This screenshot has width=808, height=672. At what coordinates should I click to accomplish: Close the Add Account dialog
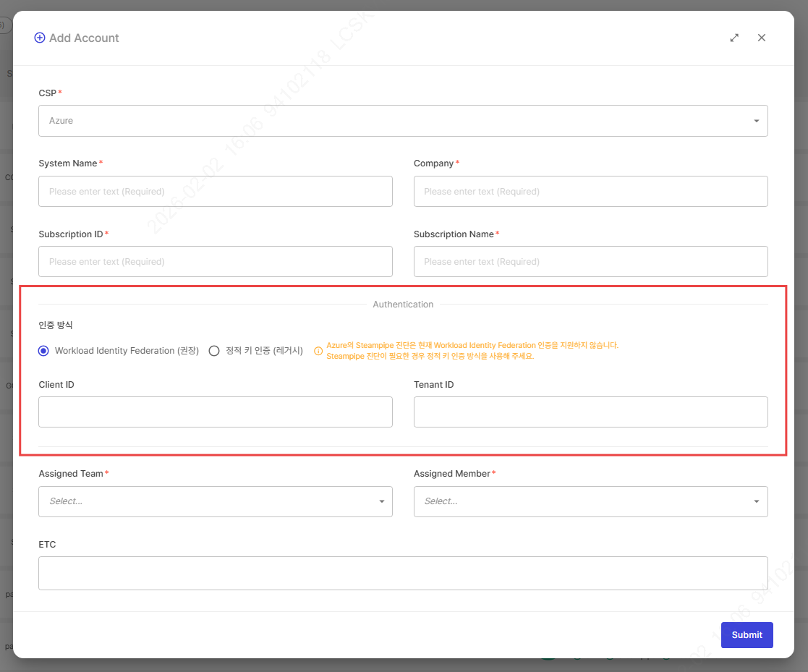pos(761,38)
